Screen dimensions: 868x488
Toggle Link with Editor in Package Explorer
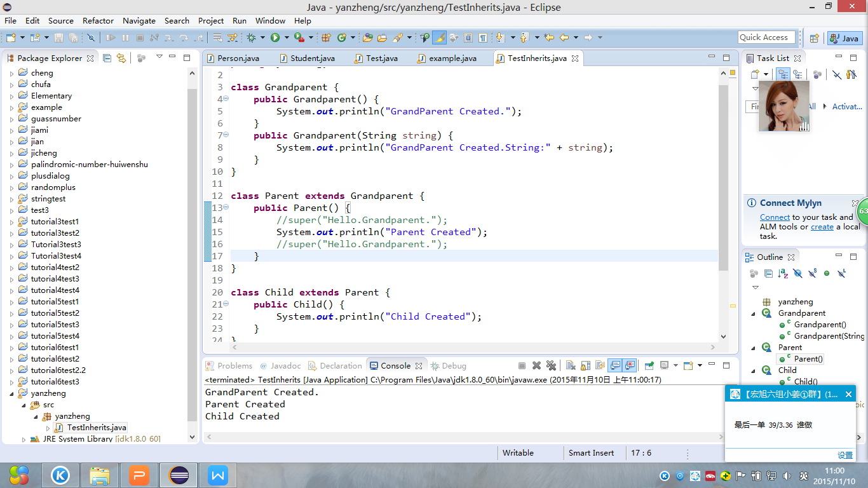(x=121, y=58)
